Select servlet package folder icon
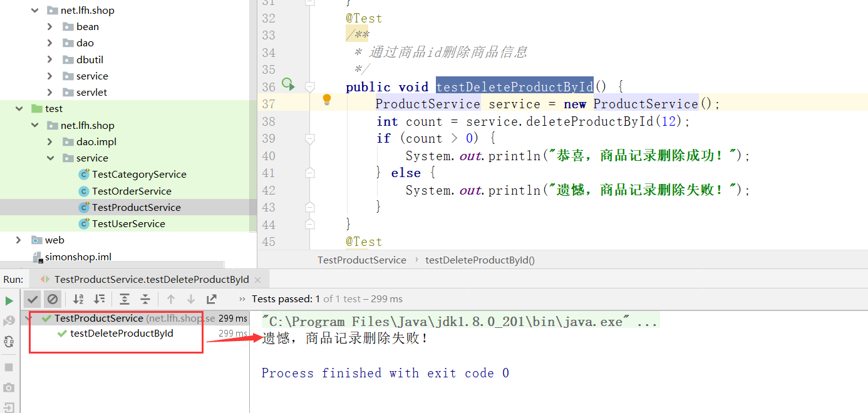The image size is (868, 413). (x=68, y=92)
